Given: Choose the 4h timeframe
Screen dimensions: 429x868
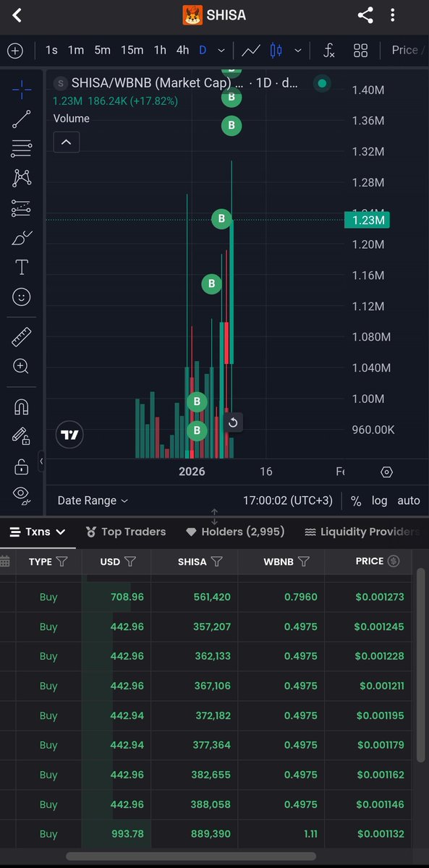Looking at the screenshot, I should click(x=182, y=51).
